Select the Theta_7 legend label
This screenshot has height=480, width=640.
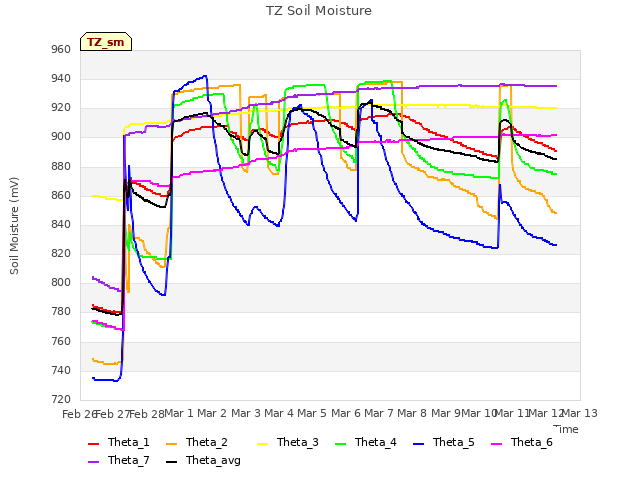(129, 460)
